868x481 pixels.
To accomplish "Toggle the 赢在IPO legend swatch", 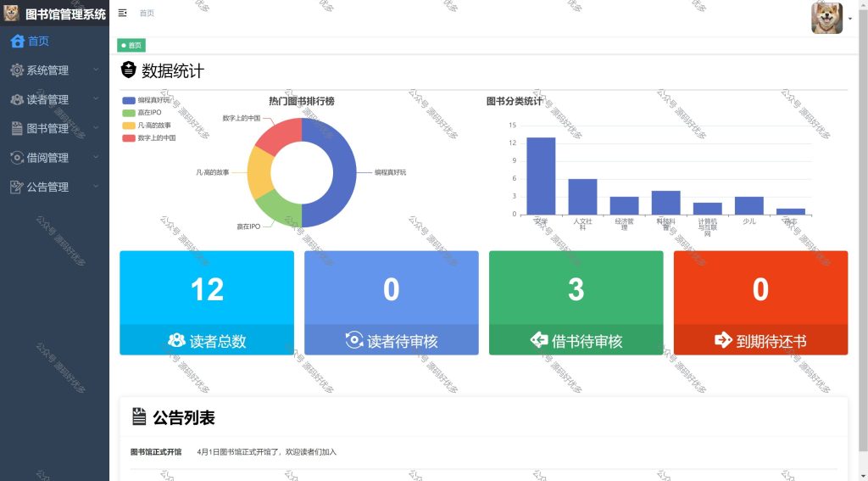I will coord(129,113).
